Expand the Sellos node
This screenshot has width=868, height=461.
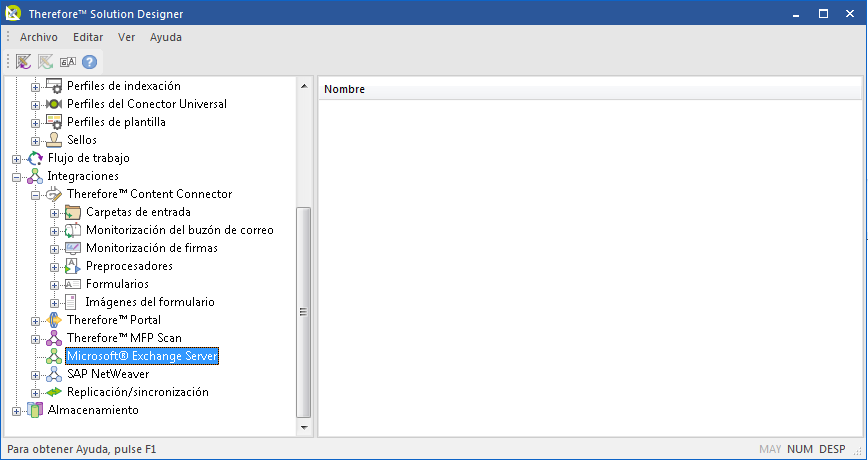pos(35,141)
